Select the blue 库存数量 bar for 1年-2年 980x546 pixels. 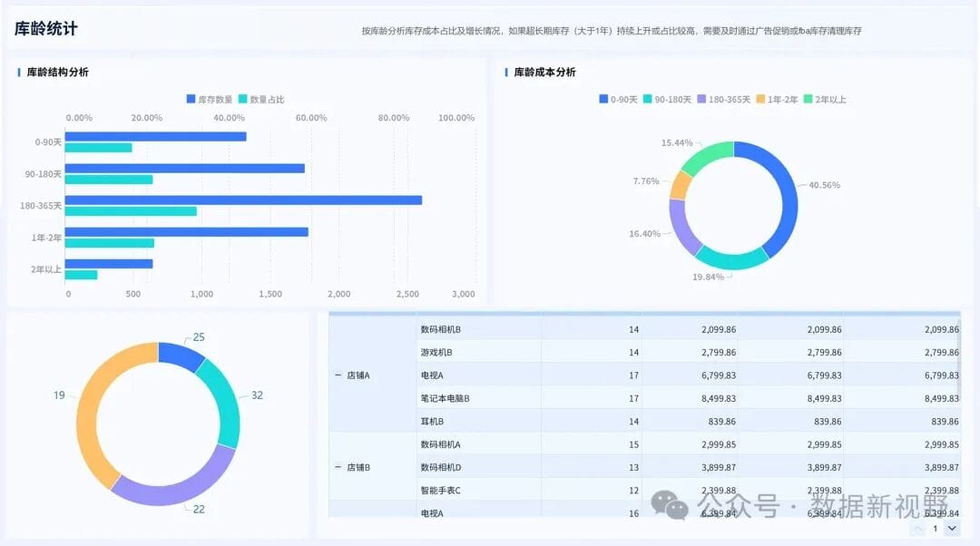click(186, 232)
